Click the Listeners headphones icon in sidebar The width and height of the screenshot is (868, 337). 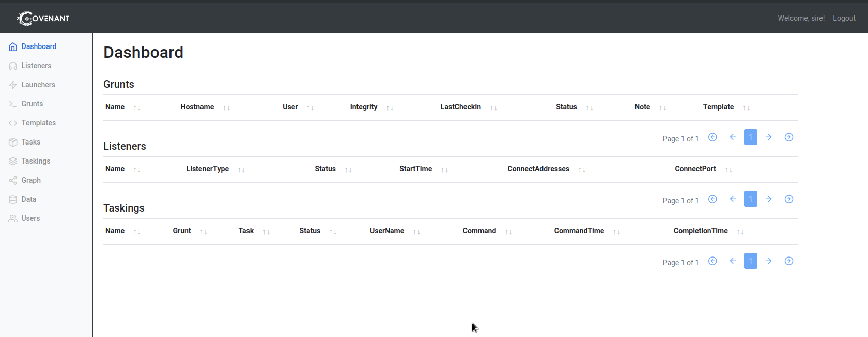tap(13, 66)
